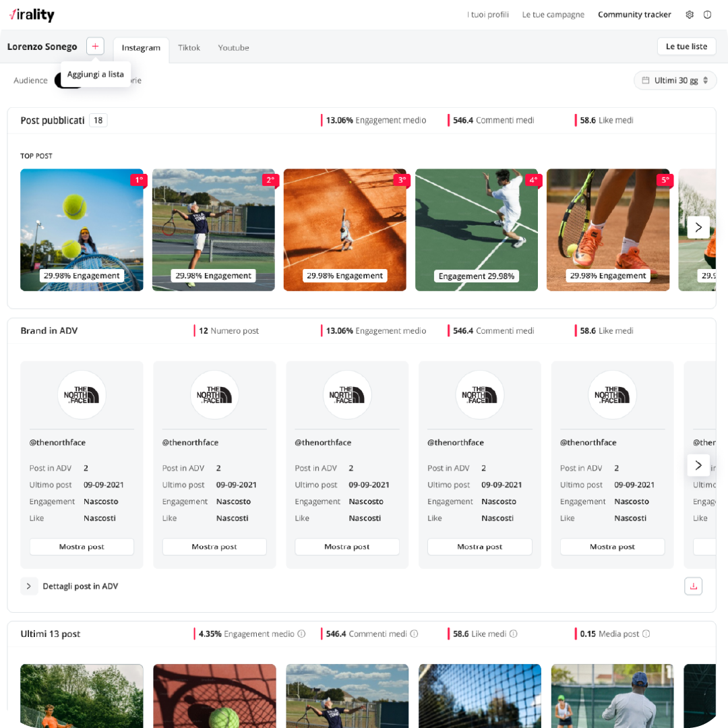Viewport: 728px width, 728px height.
Task: Click Mostra post on the first thenorthface card
Action: [x=82, y=546]
